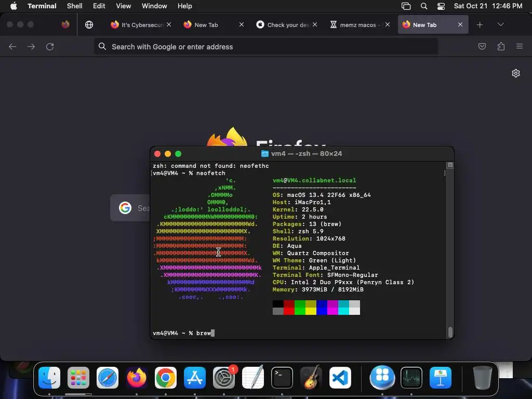The image size is (532, 399).
Task: Open Visual Studio Code from the Dock
Action: (x=340, y=378)
